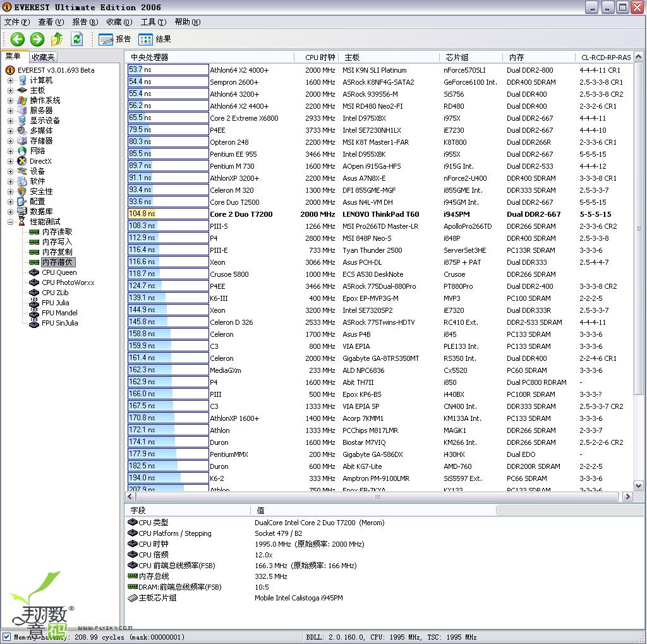Open the 报告 report toolbar button
The width and height of the screenshot is (647, 644).
[115, 39]
